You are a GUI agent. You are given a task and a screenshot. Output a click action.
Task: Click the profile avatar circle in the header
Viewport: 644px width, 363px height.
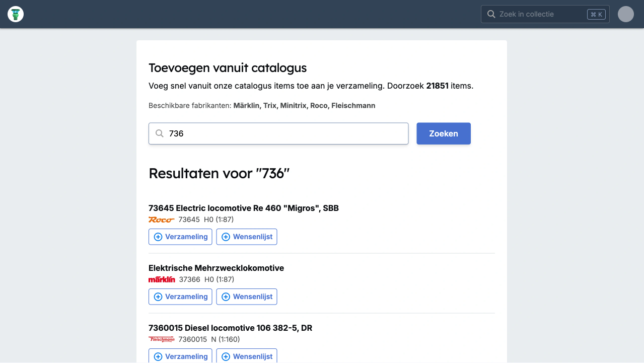coord(625,14)
